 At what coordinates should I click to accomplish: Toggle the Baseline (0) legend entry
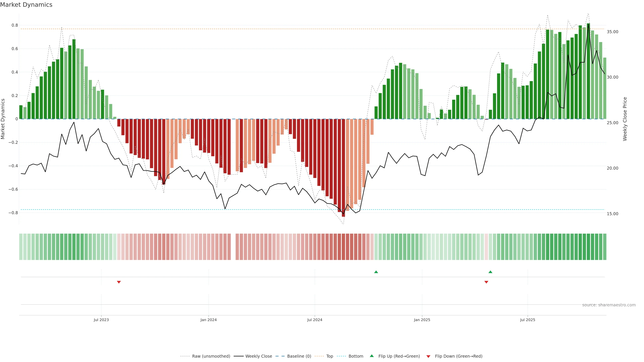pyautogui.click(x=299, y=356)
